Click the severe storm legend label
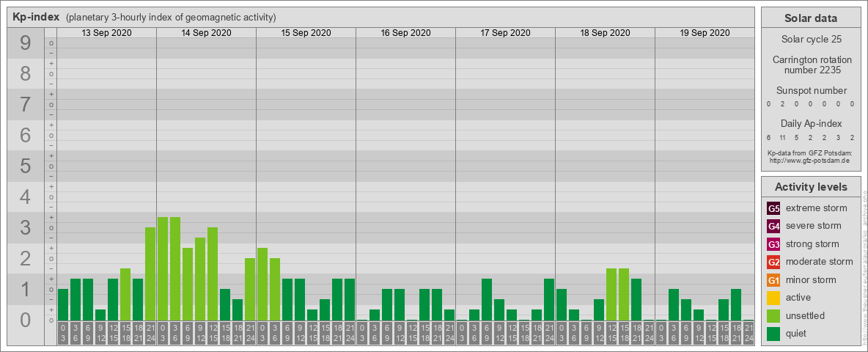This screenshot has width=868, height=352. click(x=813, y=226)
